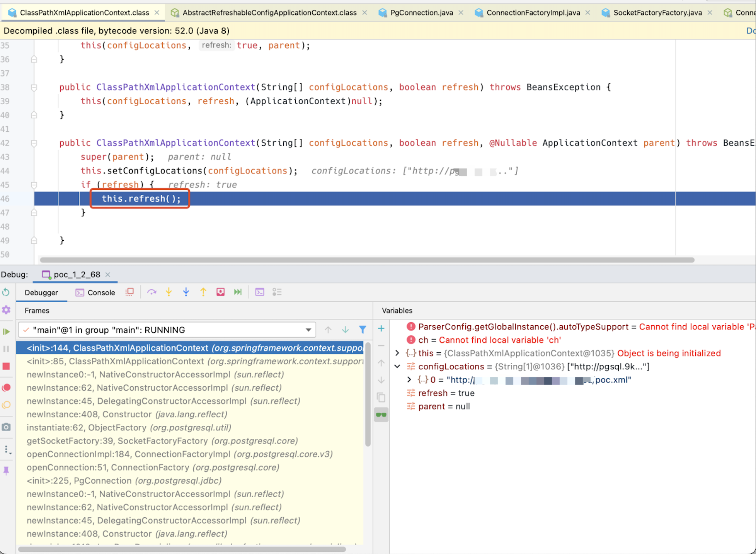Click the Resume Program icon
Image resolution: width=756 pixels, height=554 pixels.
click(x=6, y=331)
